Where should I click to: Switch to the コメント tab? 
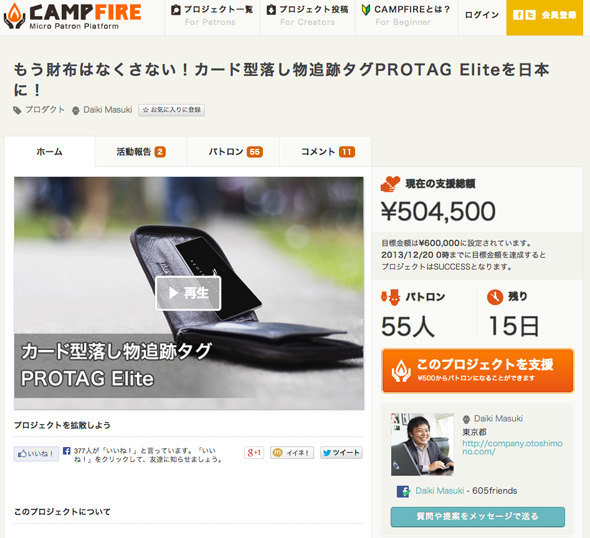[x=325, y=152]
